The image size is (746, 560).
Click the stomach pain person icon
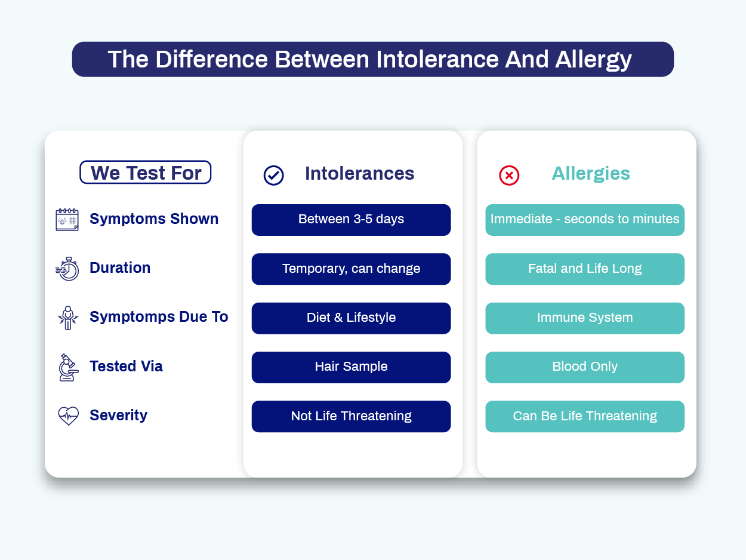coord(68,318)
